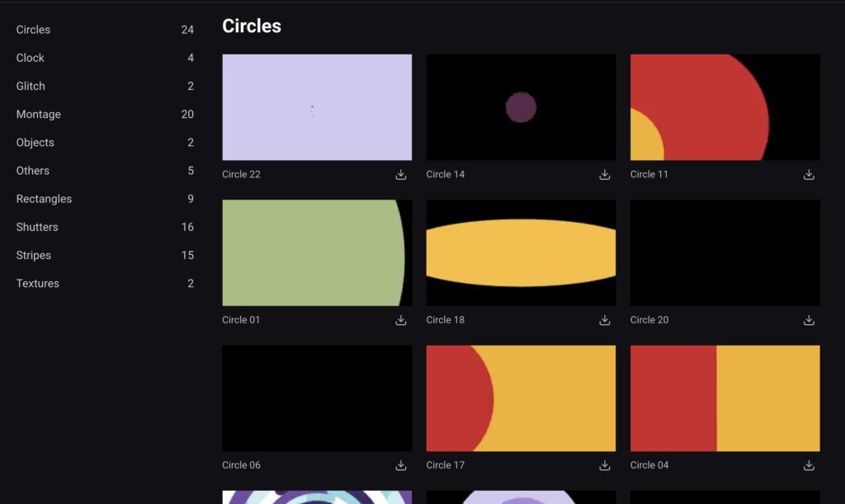The width and height of the screenshot is (845, 504).
Task: Open the Stripes category
Action: click(x=34, y=256)
